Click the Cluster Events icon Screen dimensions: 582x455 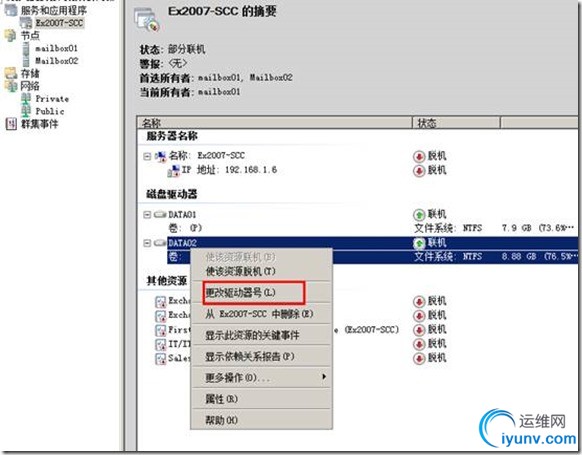tap(11, 124)
